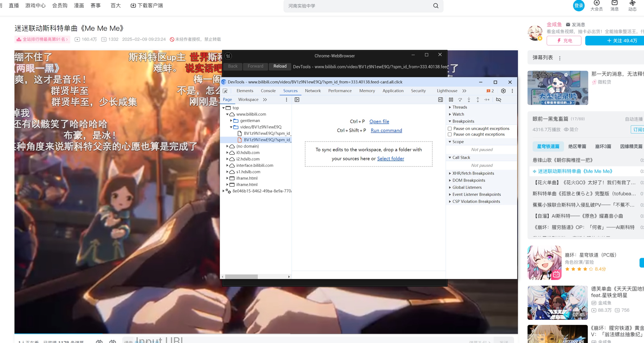Click step into next function icon
This screenshot has height=343, width=644.
click(x=469, y=100)
